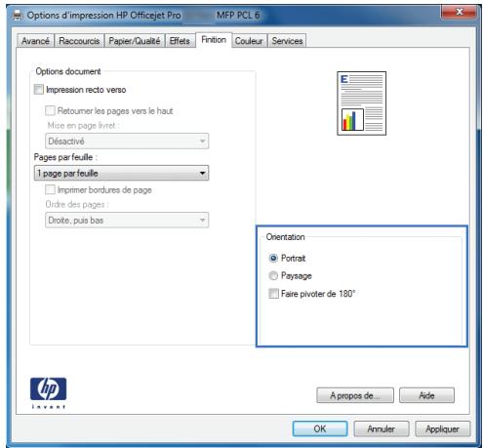Viewport: 483px width, 448px height.
Task: Open the Ordre des pages dropdown
Action: click(x=127, y=221)
